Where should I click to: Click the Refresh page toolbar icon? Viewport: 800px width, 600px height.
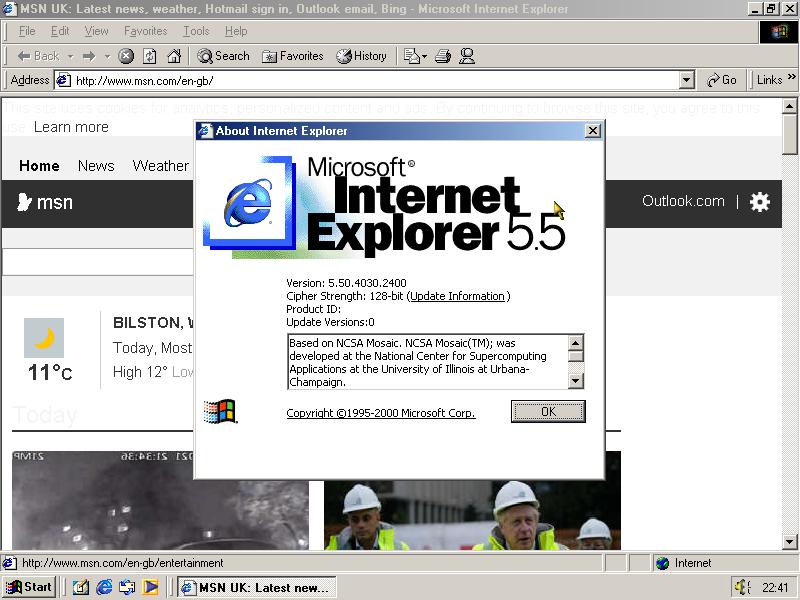coord(150,56)
